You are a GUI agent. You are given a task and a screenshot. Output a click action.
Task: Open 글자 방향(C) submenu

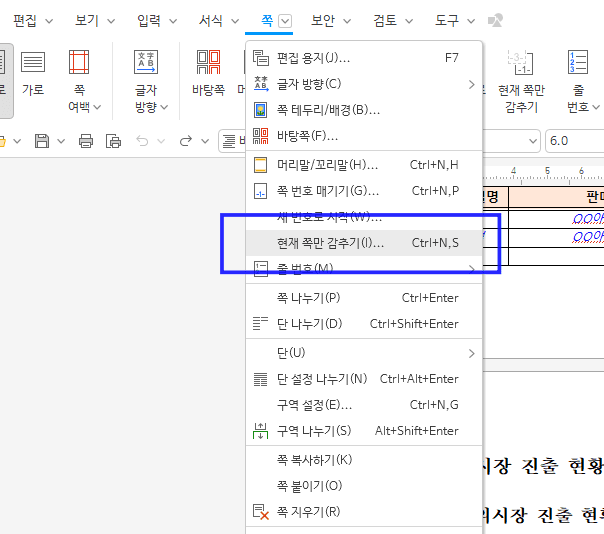click(364, 84)
